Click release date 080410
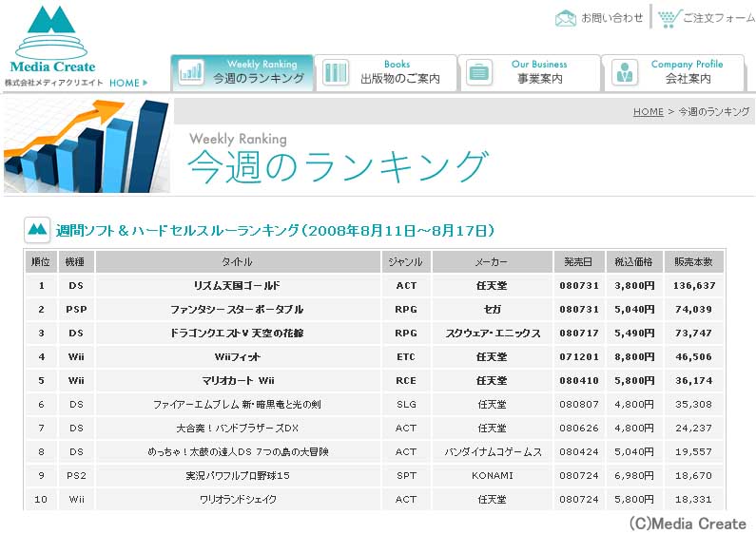The image size is (756, 534). [x=579, y=381]
